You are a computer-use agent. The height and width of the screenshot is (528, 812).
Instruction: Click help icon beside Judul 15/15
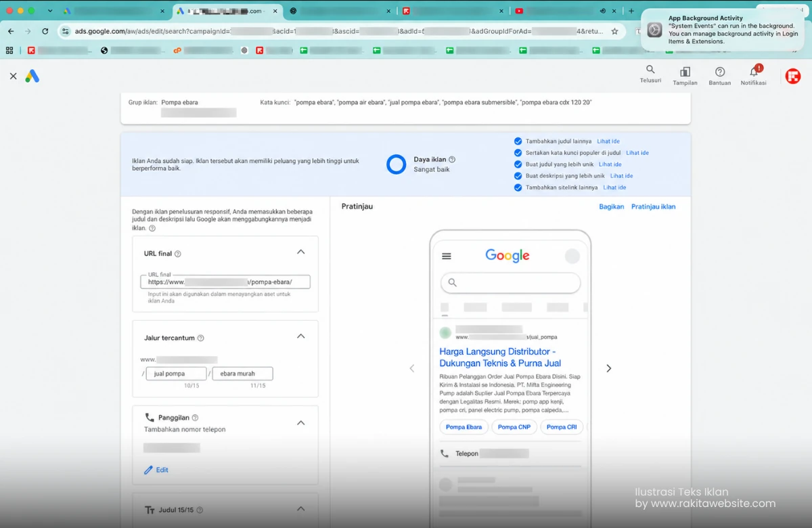pyautogui.click(x=200, y=510)
